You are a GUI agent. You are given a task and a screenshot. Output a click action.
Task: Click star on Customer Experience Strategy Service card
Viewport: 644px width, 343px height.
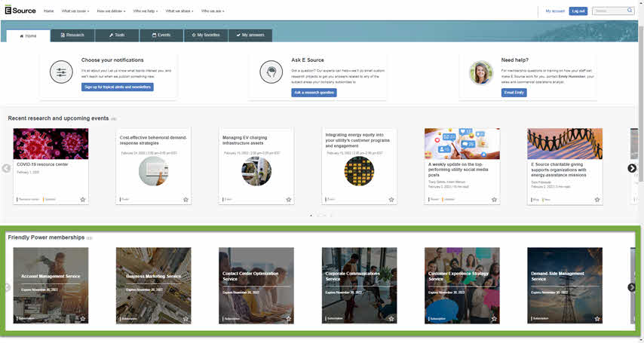494,319
